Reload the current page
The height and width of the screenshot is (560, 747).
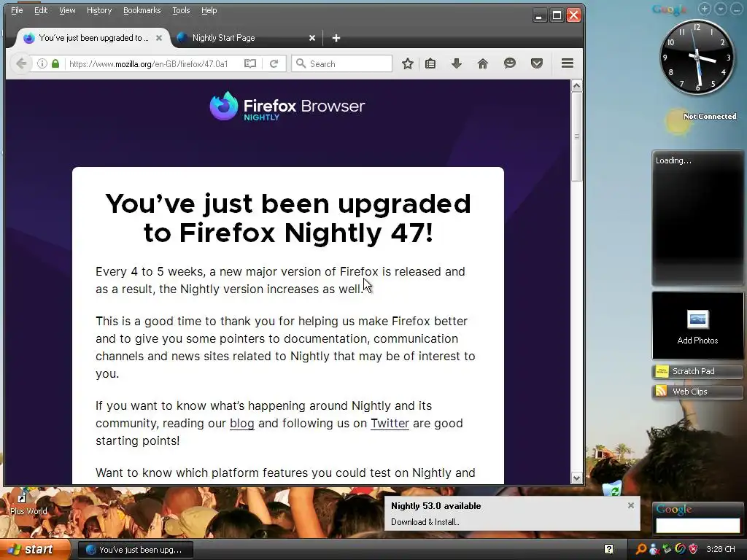coord(274,63)
